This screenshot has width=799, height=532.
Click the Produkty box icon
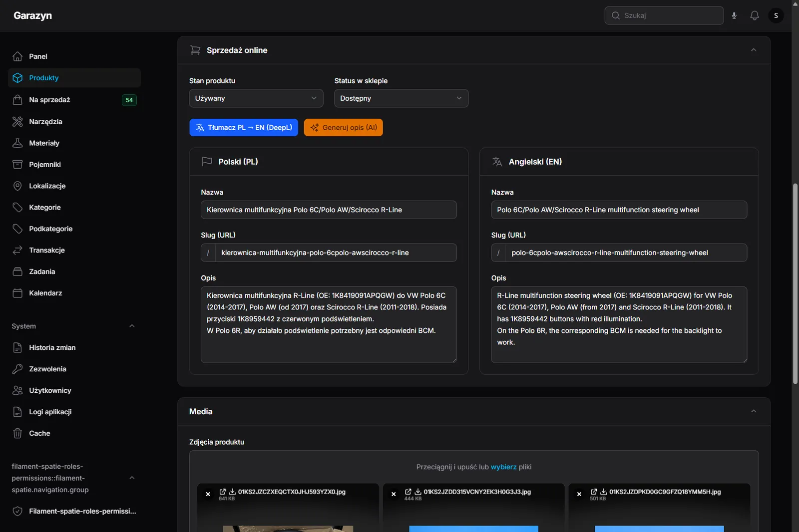[17, 78]
